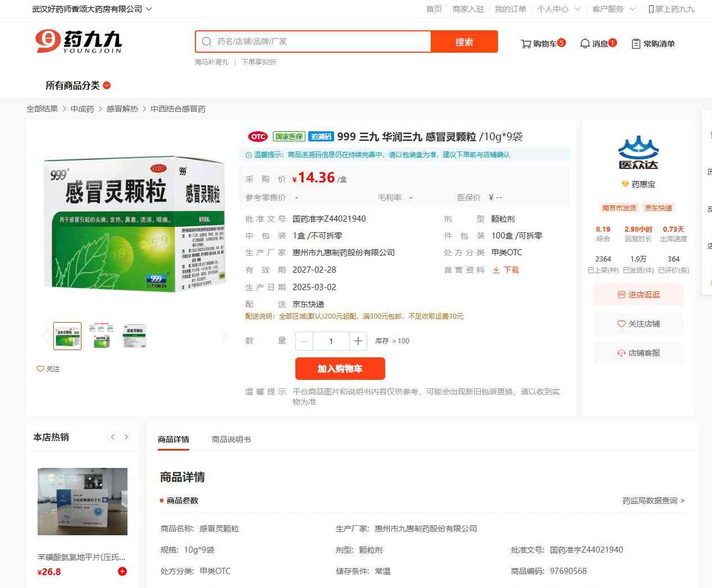Screen dimensions: 712x588
Task: Click the drug name search field
Action: [320, 42]
